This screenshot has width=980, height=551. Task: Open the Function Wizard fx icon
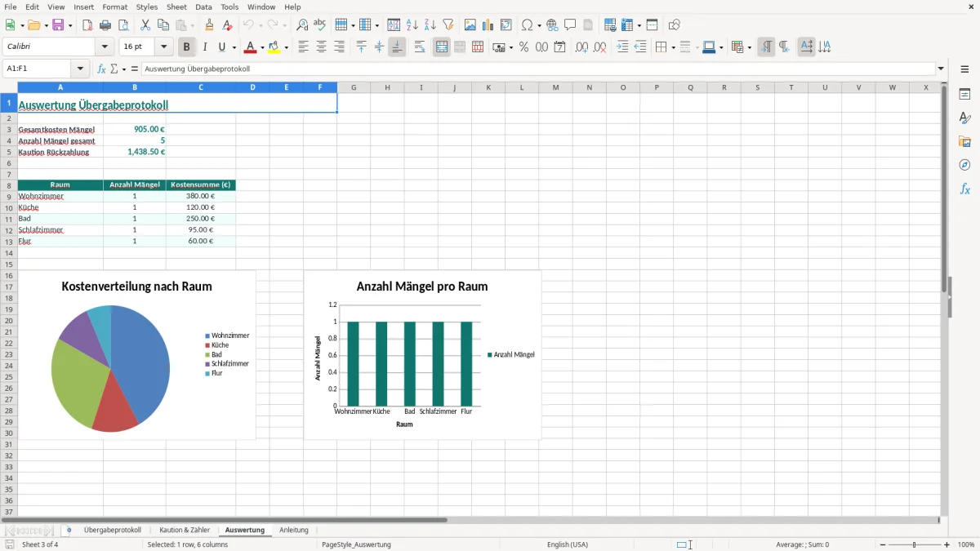[x=102, y=69]
